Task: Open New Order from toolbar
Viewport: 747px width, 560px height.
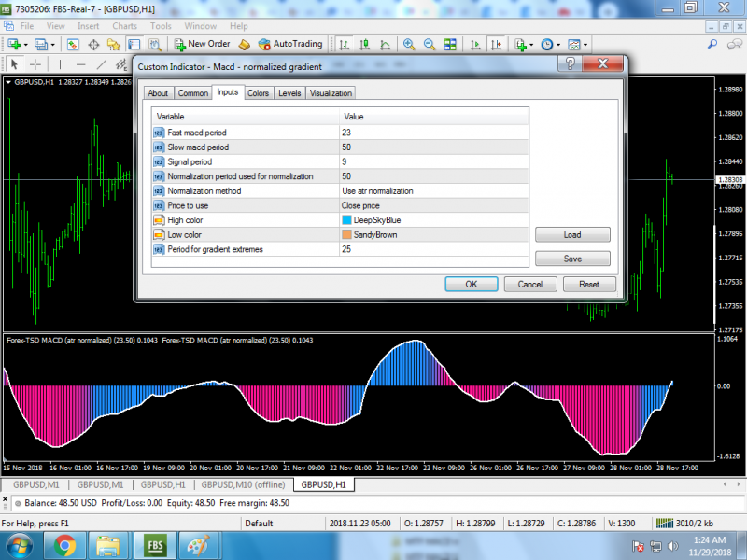Action: (202, 44)
